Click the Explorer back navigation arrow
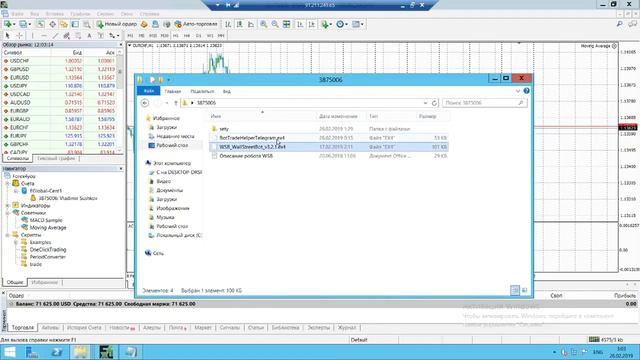640x360 pixels. [x=145, y=103]
